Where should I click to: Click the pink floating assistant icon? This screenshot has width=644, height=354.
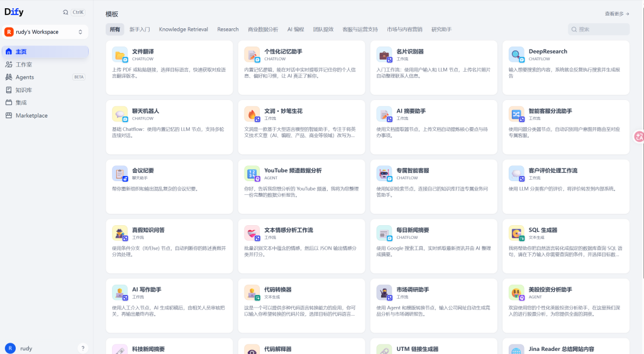pyautogui.click(x=639, y=136)
